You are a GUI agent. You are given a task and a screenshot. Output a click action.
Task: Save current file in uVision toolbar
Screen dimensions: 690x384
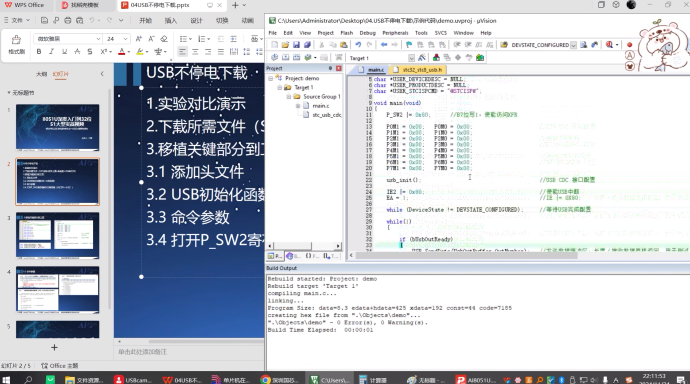296,45
